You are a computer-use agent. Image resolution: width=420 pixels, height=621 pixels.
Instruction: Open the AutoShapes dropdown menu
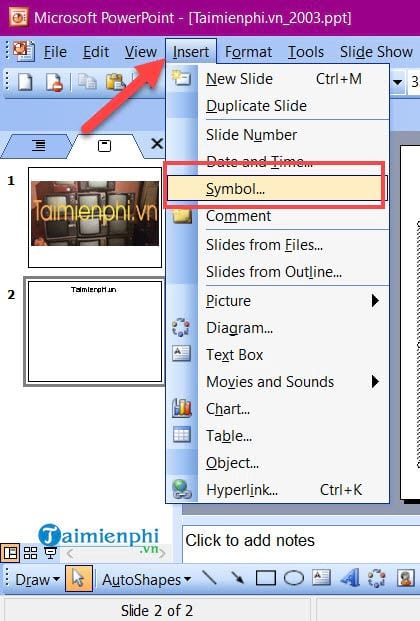pos(147,579)
